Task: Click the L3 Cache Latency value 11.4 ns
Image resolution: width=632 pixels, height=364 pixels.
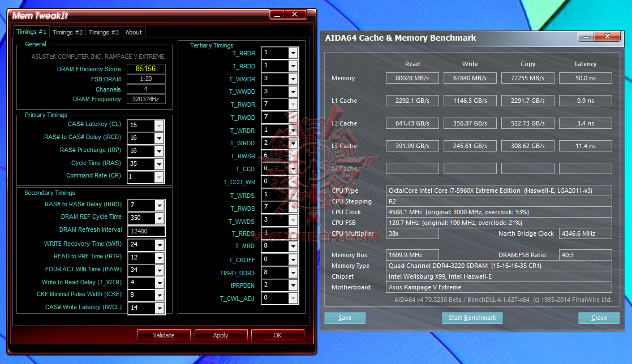Action: point(585,146)
